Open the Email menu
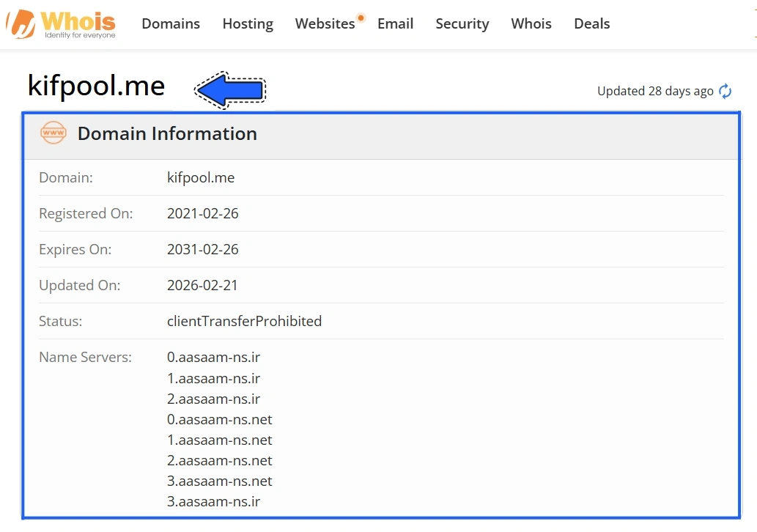757x532 pixels. pos(396,23)
